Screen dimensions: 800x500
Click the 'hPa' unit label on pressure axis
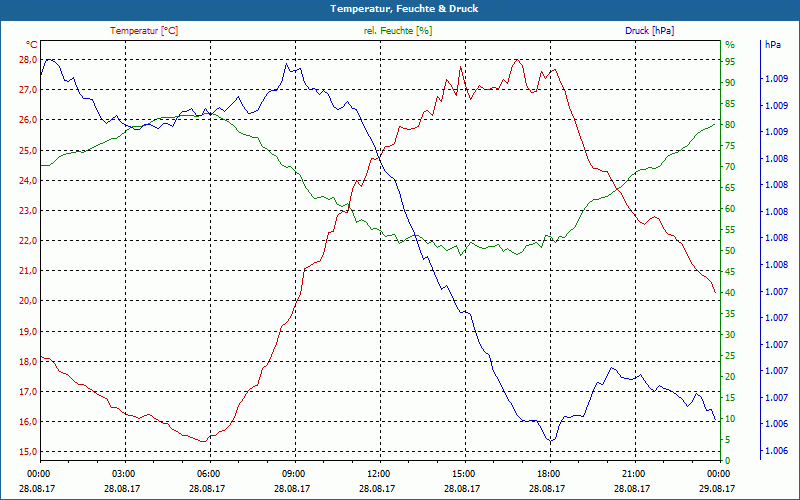[772, 44]
